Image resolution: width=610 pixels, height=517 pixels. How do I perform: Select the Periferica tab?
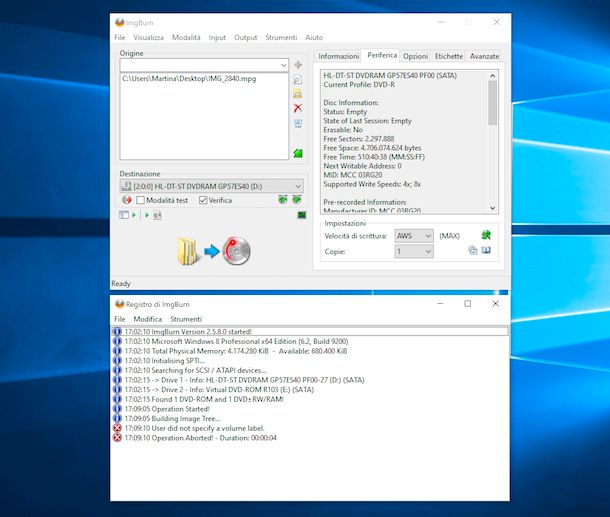[x=382, y=55]
